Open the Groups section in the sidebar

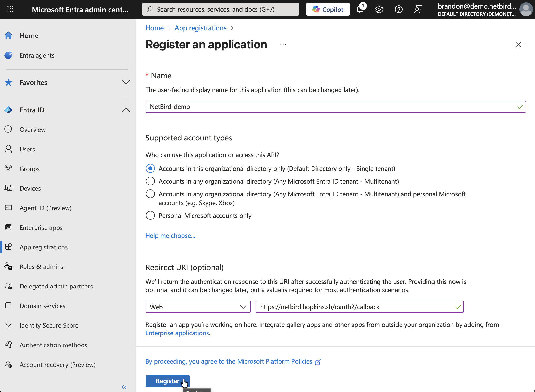point(29,169)
